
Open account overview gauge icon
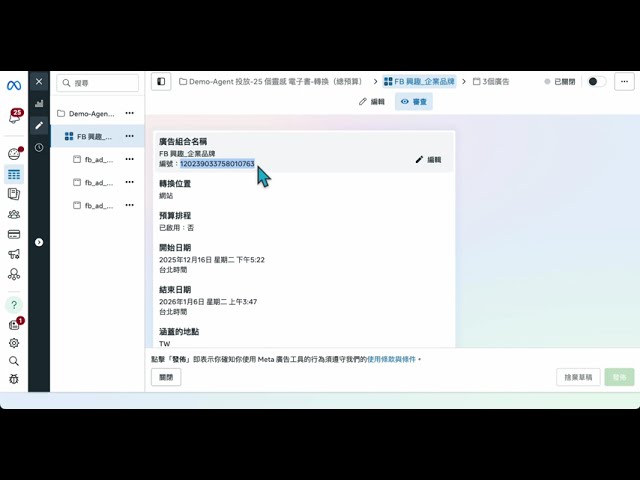(14, 153)
